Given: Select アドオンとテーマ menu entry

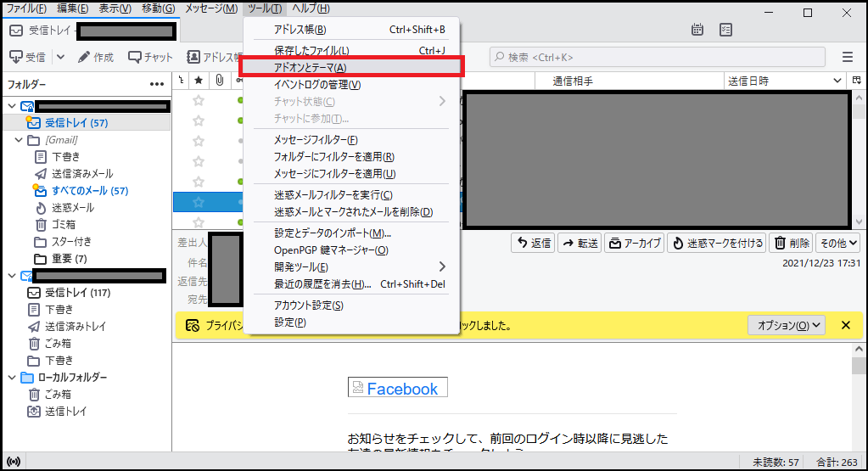Looking at the screenshot, I should 351,68.
